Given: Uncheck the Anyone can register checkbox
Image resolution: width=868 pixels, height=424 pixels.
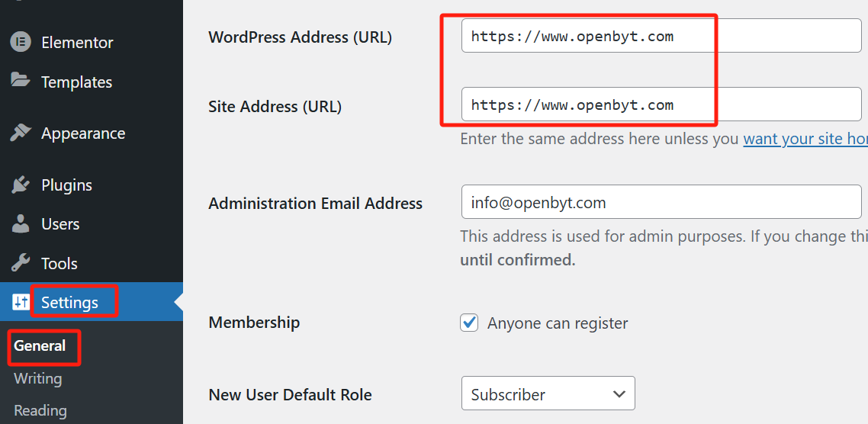Looking at the screenshot, I should click(469, 322).
